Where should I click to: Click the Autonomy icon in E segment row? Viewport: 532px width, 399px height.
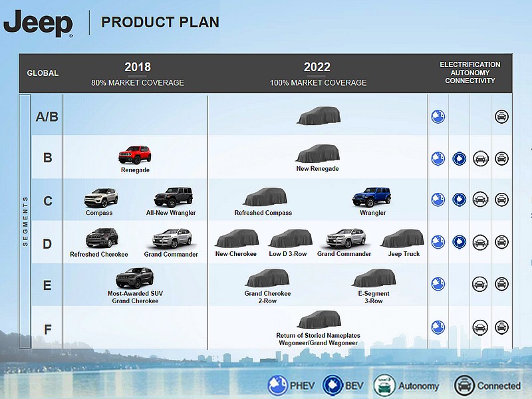(x=480, y=284)
